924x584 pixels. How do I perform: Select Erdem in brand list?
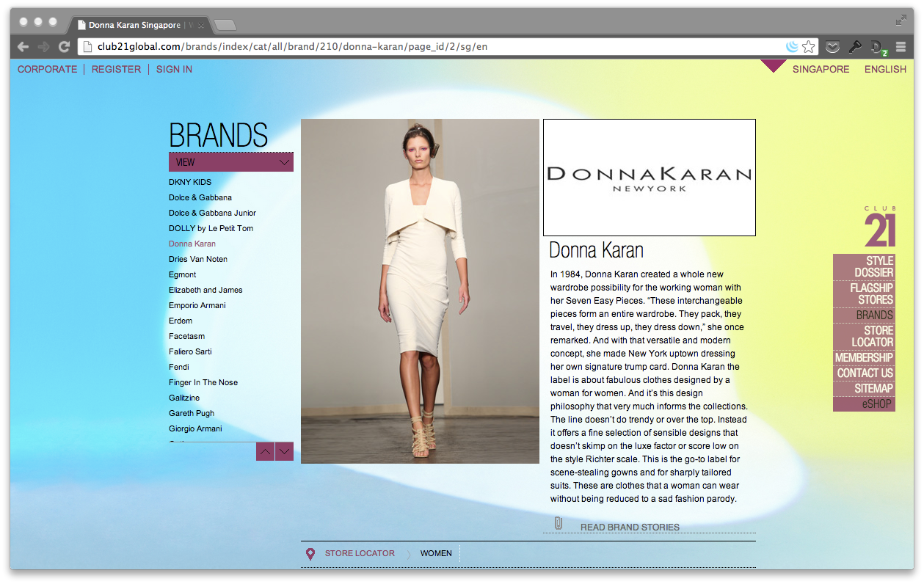pyautogui.click(x=181, y=321)
